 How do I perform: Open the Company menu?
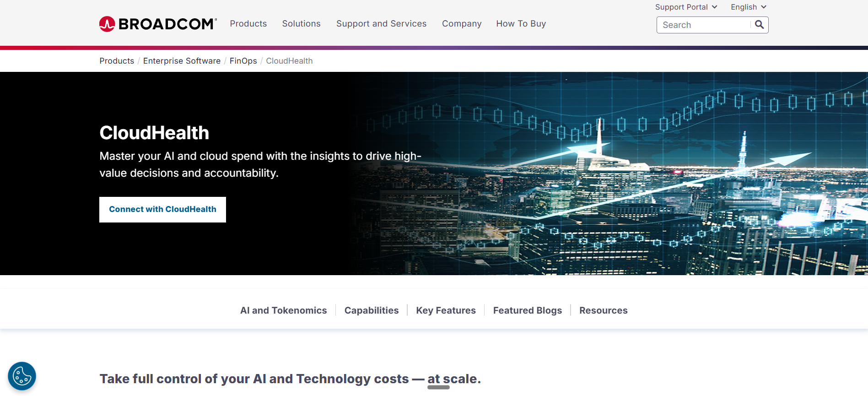(462, 23)
